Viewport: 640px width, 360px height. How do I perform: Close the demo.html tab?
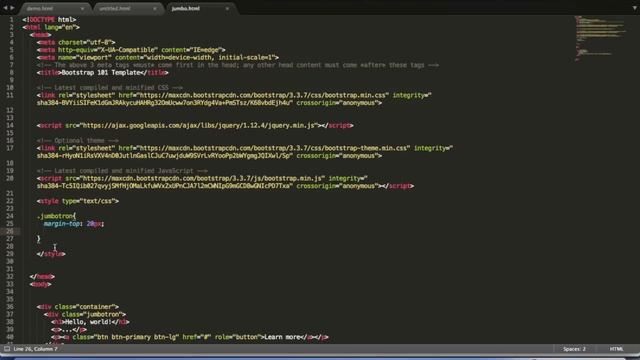pos(82,9)
